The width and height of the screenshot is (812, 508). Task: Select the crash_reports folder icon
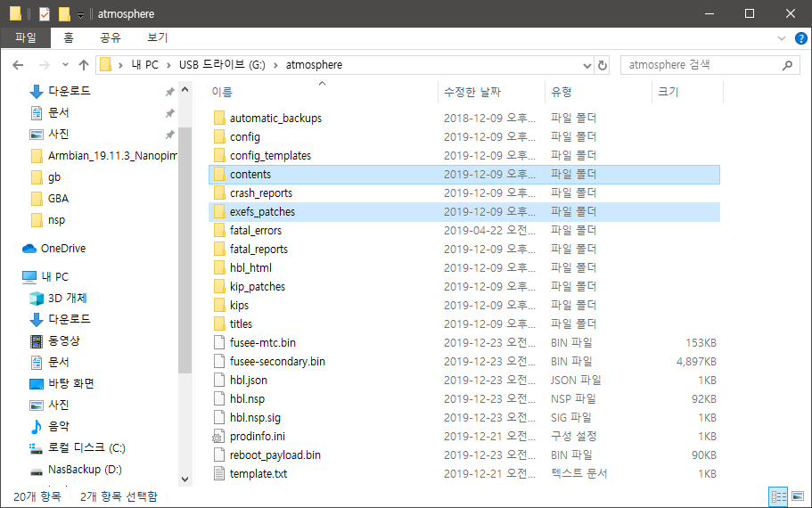click(219, 193)
